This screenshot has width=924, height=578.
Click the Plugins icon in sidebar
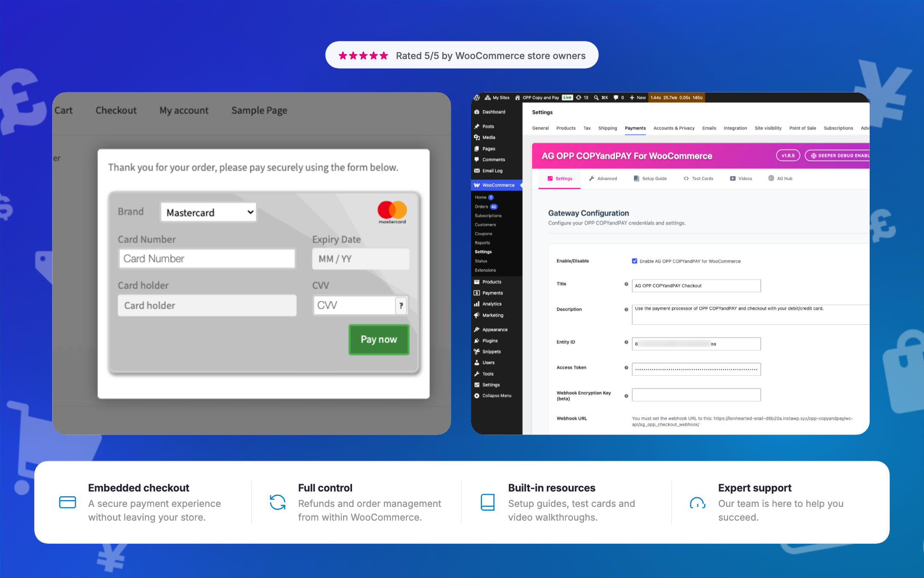coord(477,340)
